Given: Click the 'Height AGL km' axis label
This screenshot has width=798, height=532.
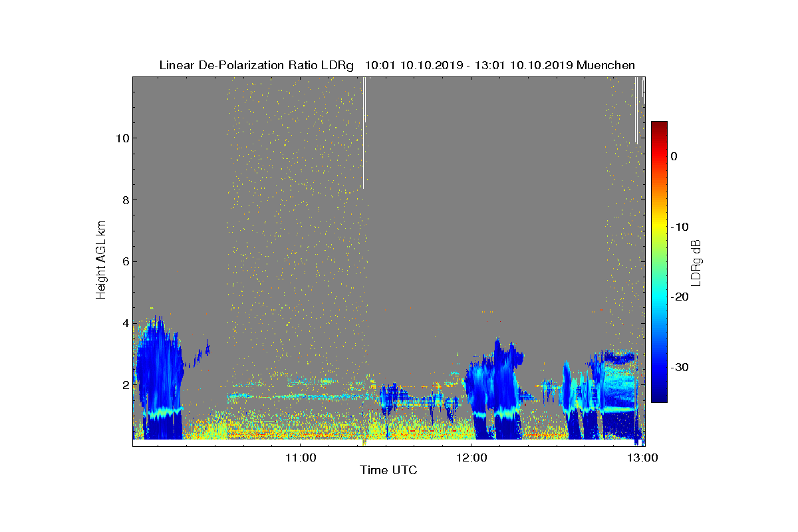Looking at the screenshot, I should tap(101, 259).
